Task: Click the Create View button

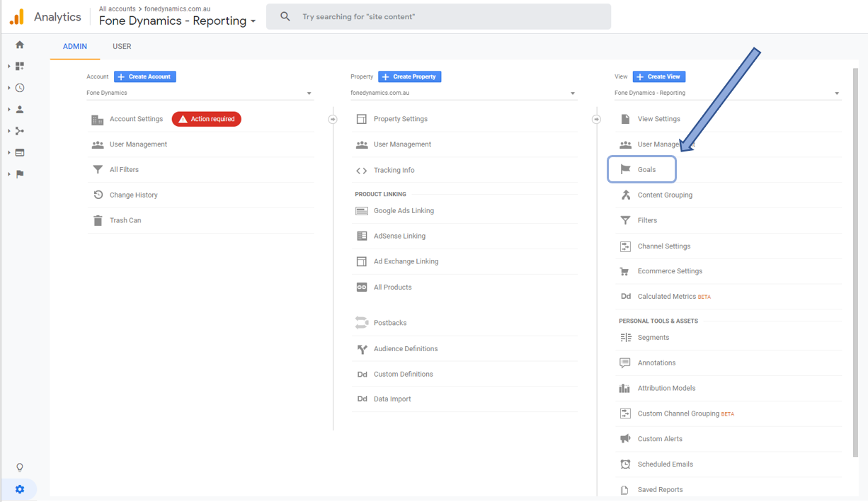Action: coord(659,76)
